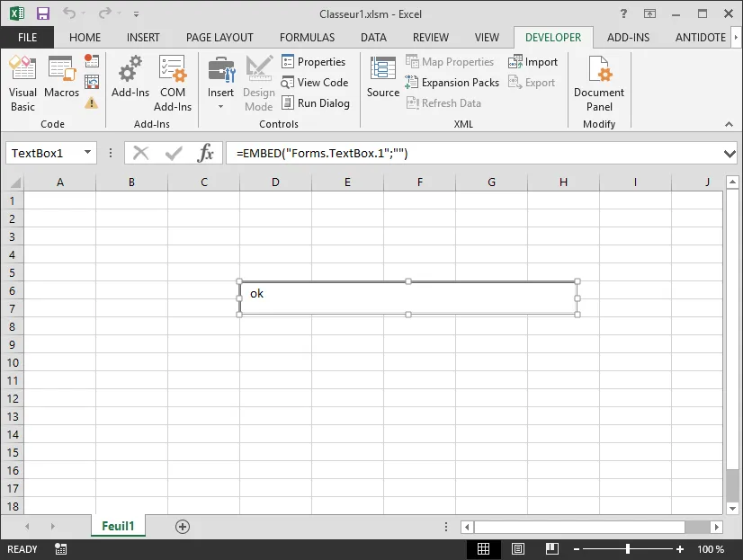Open Expansion Packs
Screen dimensions: 743x560
point(452,83)
